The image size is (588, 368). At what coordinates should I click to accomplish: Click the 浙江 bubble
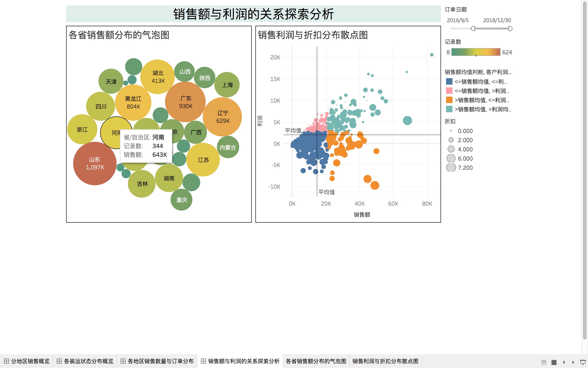coord(82,129)
